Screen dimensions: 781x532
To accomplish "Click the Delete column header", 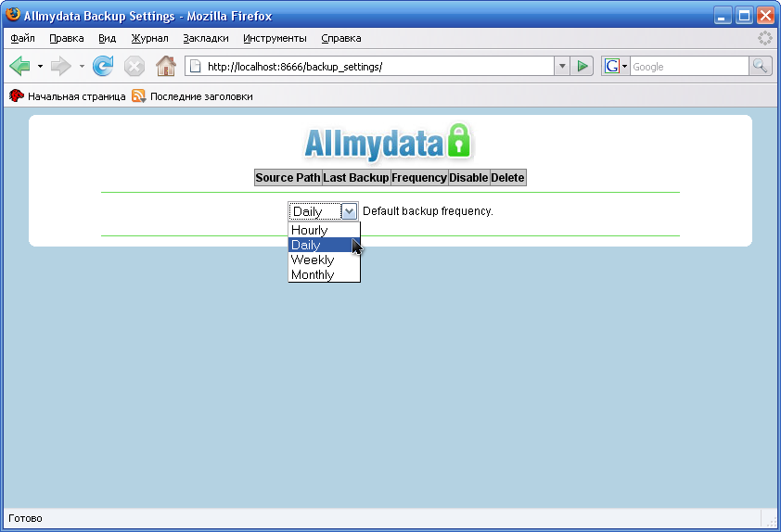I will click(x=507, y=178).
